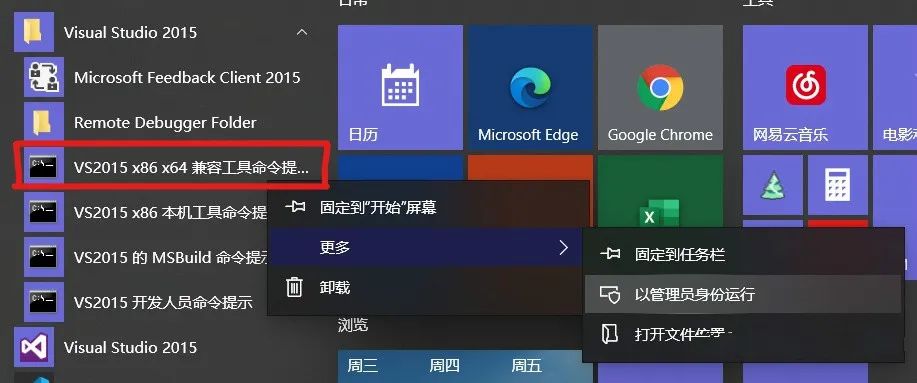Click the pin icon beside 固定到"开始"屏幕
This screenshot has width=917, height=383.
295,206
